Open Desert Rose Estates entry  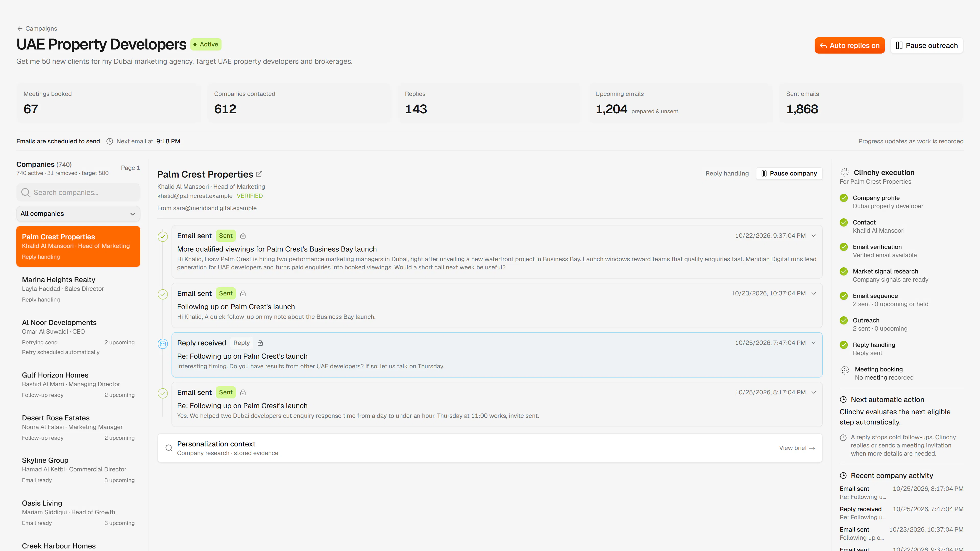pyautogui.click(x=78, y=428)
